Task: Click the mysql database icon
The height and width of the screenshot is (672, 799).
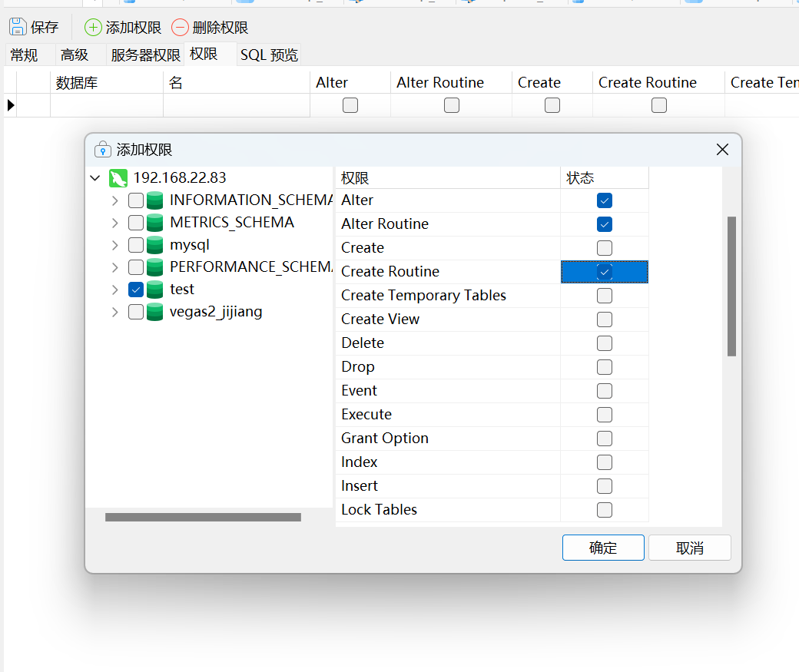Action: [x=155, y=245]
